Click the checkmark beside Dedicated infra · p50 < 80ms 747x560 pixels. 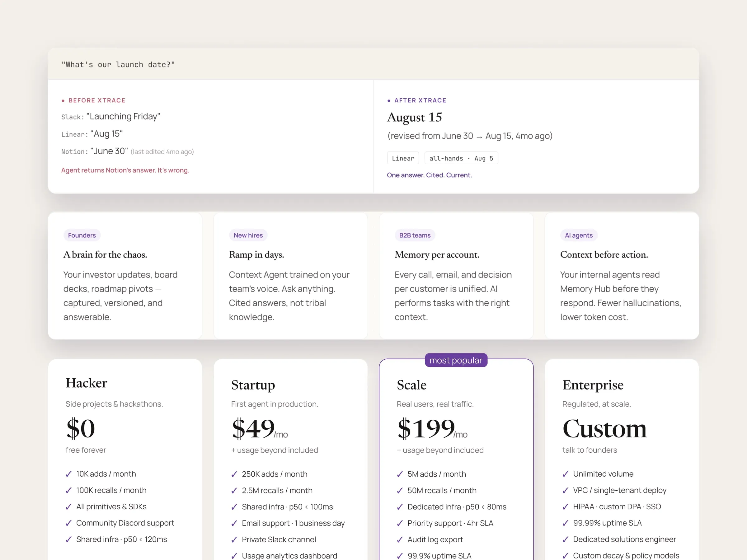[400, 507]
